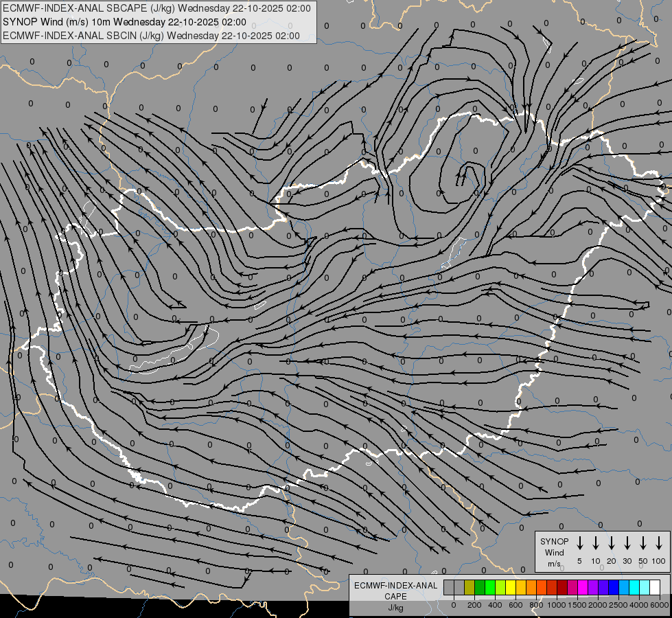This screenshot has width=672, height=618.
Task: Click the wind legend arrow for 100 m/s
Action: [x=659, y=543]
